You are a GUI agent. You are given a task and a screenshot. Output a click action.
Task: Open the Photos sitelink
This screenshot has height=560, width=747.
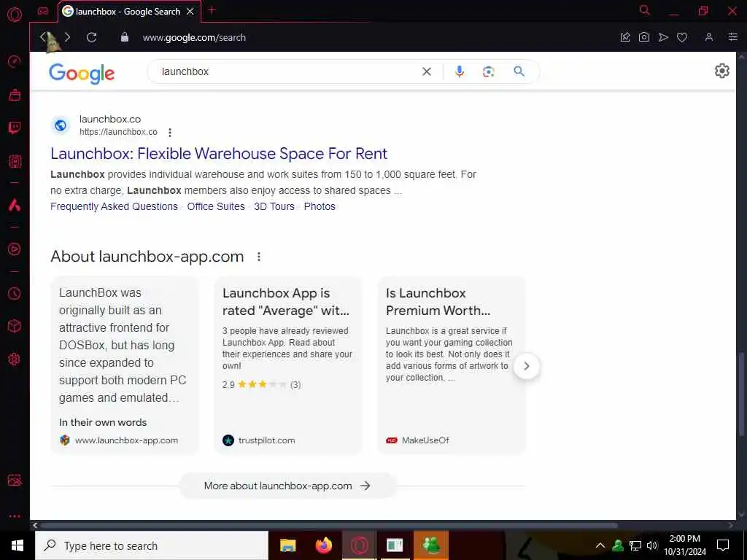320,206
